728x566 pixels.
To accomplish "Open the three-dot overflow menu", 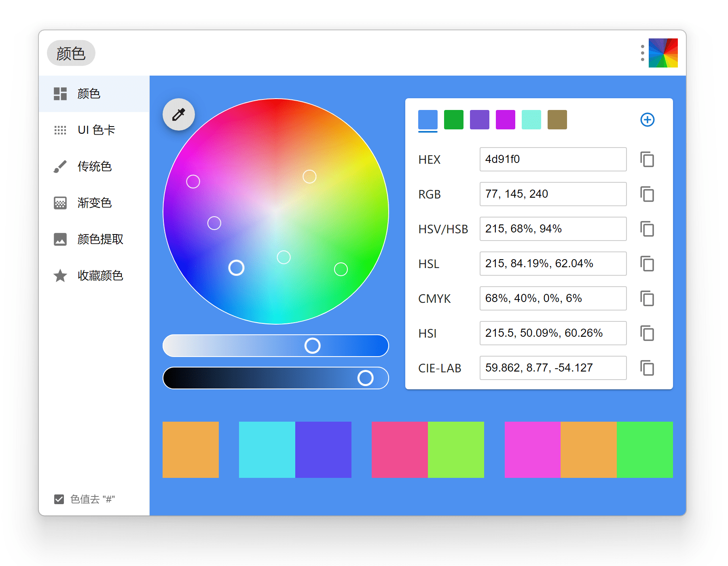I will [642, 53].
